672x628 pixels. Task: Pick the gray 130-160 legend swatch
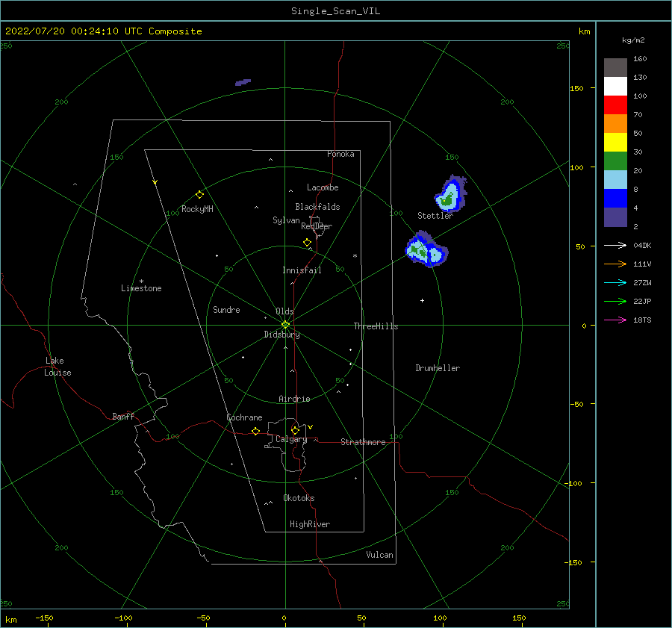615,68
